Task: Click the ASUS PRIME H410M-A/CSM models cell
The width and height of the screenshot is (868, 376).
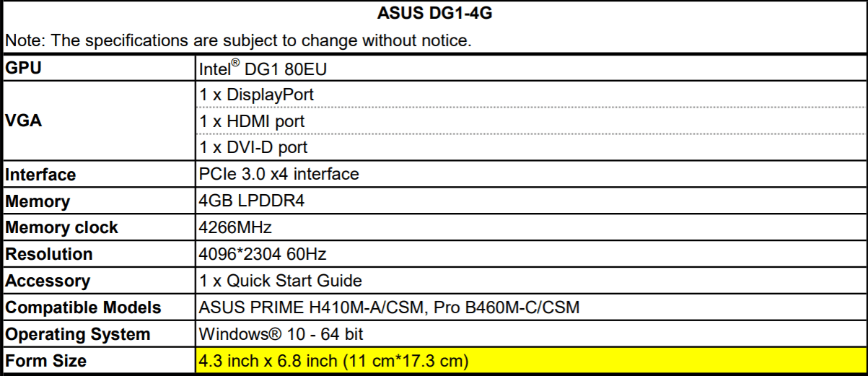Action: point(389,307)
